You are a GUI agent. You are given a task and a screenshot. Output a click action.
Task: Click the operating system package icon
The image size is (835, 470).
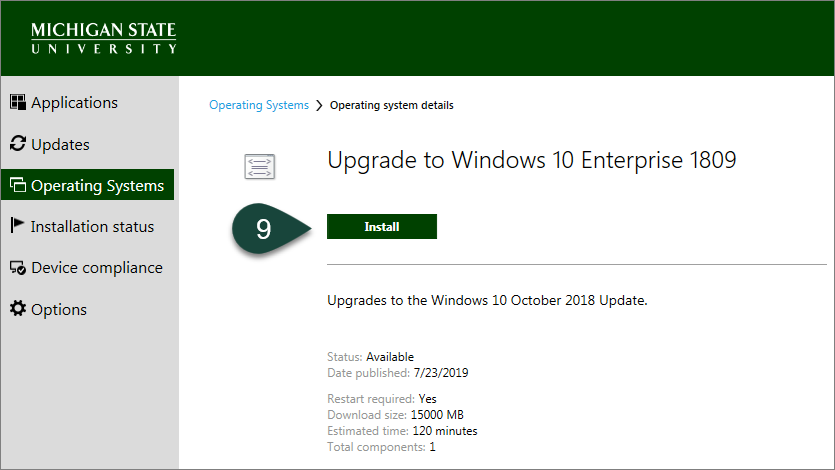click(x=259, y=167)
